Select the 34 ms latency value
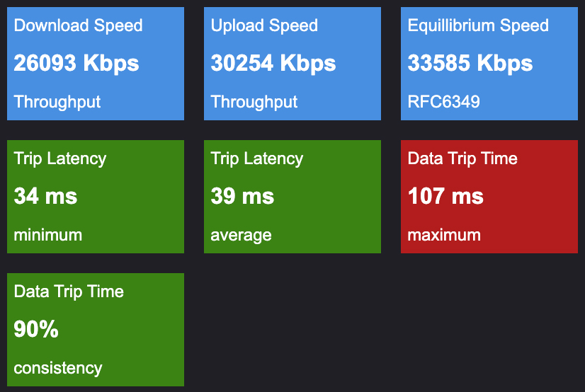The height and width of the screenshot is (392, 585). click(45, 196)
